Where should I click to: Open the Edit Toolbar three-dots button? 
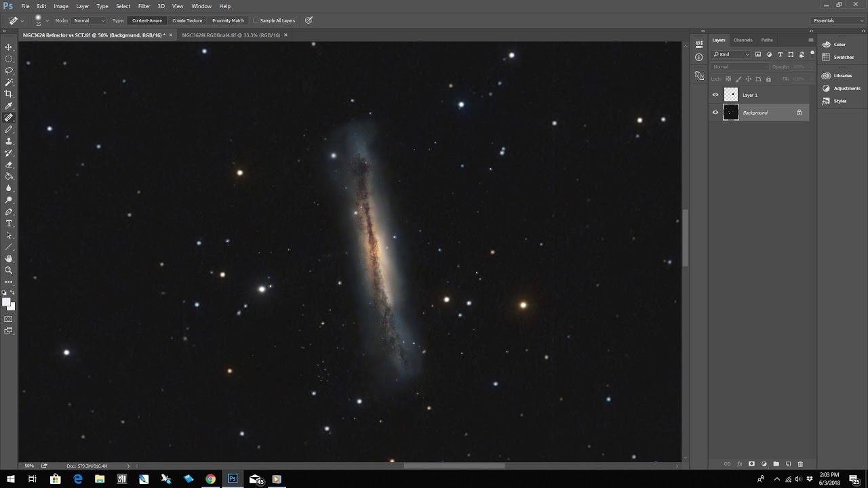(9, 281)
